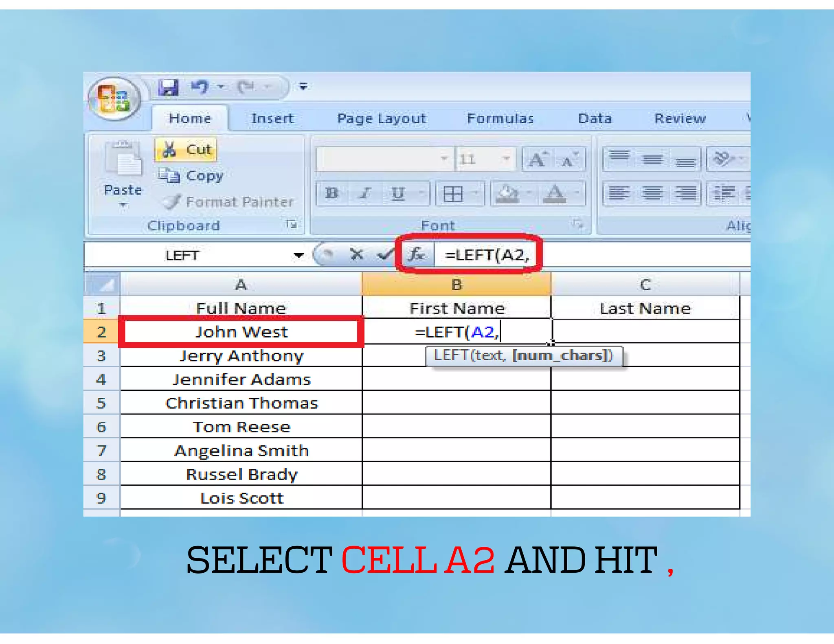Click the font color A button
Image resolution: width=834 pixels, height=644 pixels.
[x=555, y=193]
